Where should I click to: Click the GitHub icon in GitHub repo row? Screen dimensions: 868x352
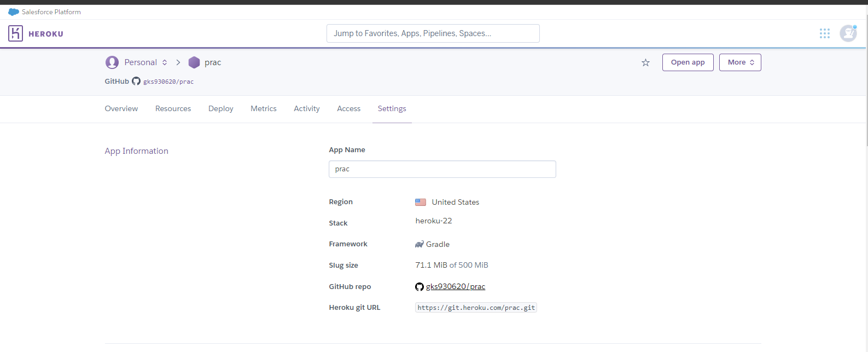pyautogui.click(x=420, y=287)
